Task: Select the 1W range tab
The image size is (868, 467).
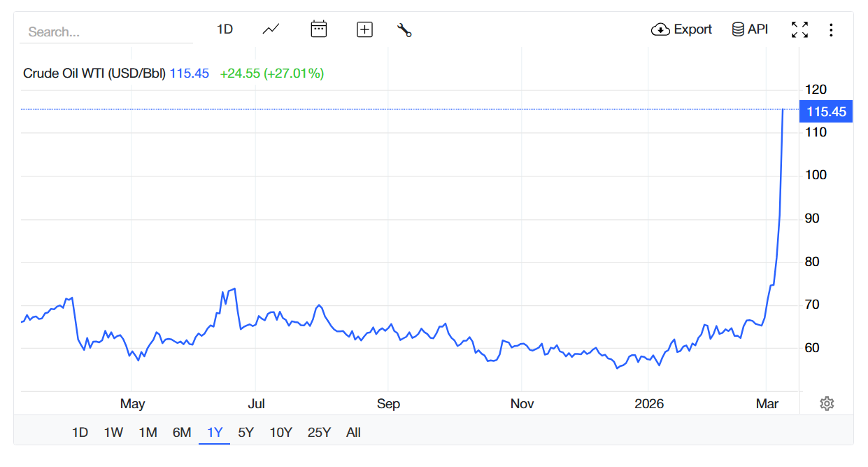Action: (113, 433)
